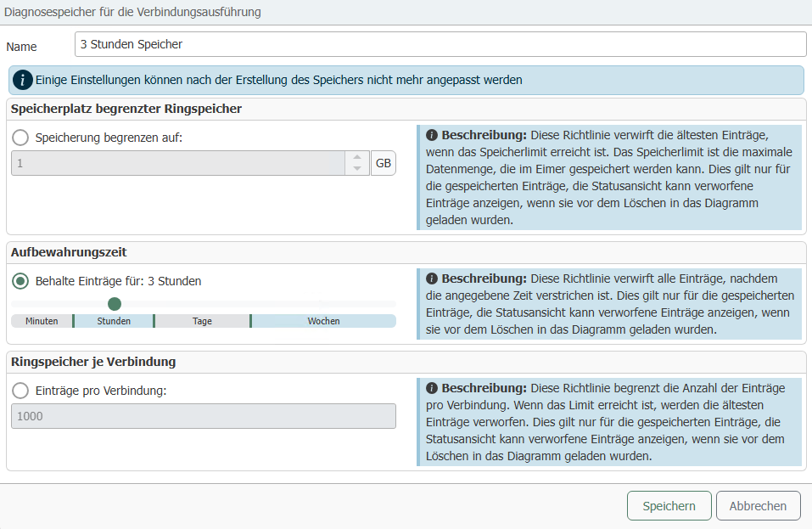Click the entries per connection field

pos(203,416)
